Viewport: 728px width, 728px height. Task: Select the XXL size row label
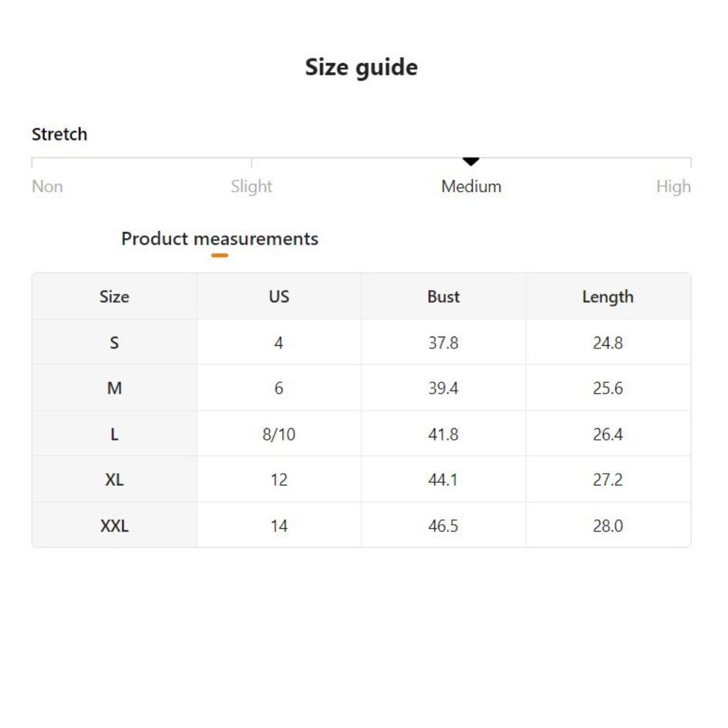[x=114, y=526]
